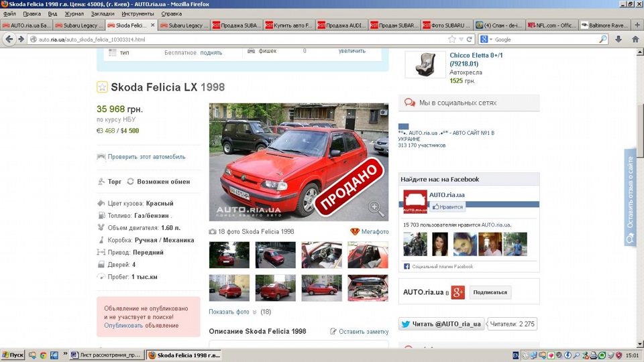Go to Firefox Home page icon
644x362 pixels.
[635, 40]
